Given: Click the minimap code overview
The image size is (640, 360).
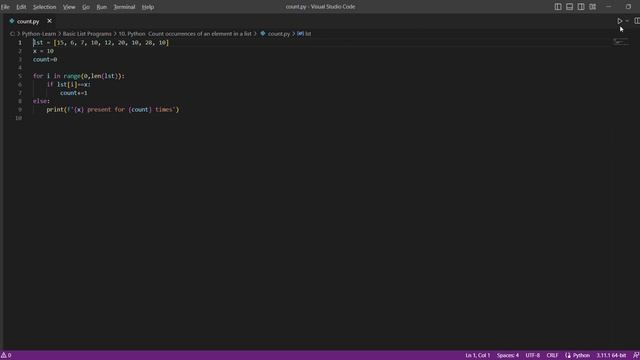Looking at the screenshot, I should tap(621, 42).
